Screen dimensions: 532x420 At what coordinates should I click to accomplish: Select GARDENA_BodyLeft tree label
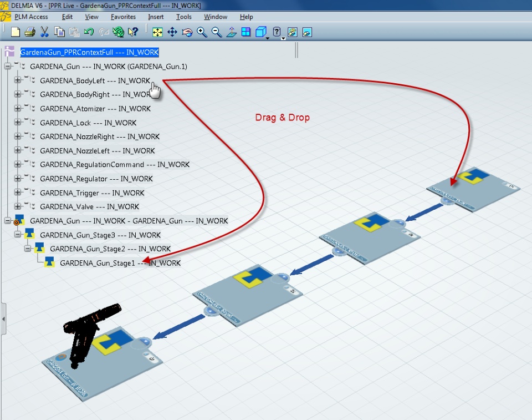tap(95, 80)
